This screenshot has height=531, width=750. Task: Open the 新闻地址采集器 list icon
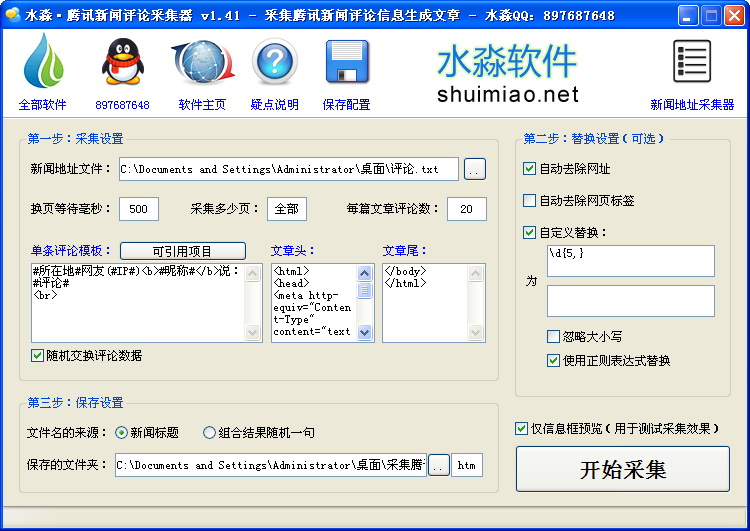click(692, 61)
